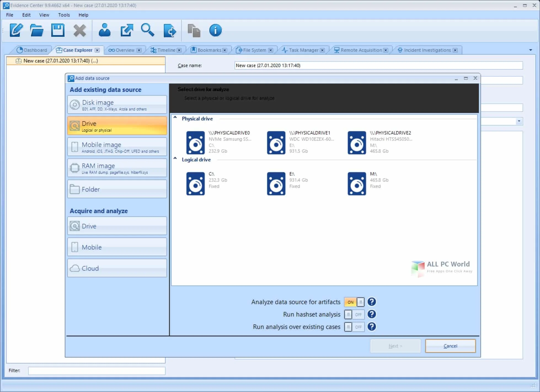
Task: Select logical drive C:\ icon
Action: click(x=196, y=184)
